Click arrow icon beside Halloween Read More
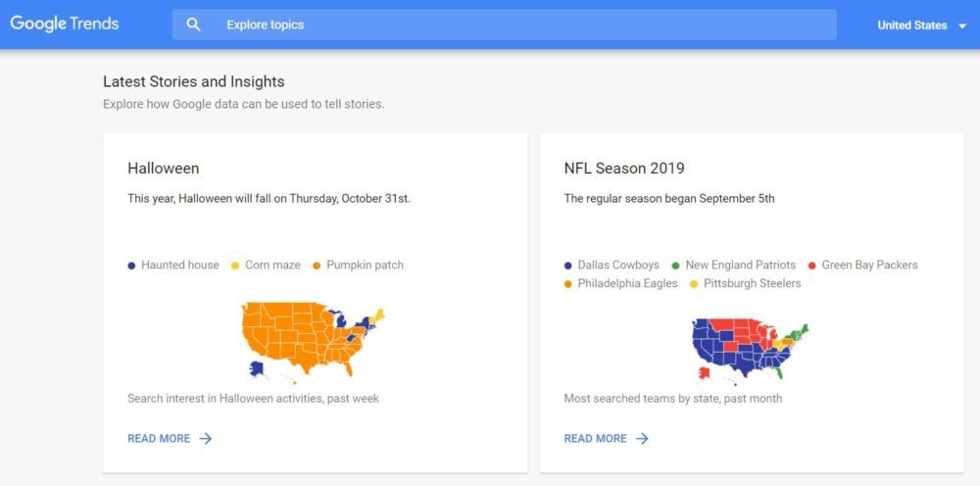 [x=206, y=439]
